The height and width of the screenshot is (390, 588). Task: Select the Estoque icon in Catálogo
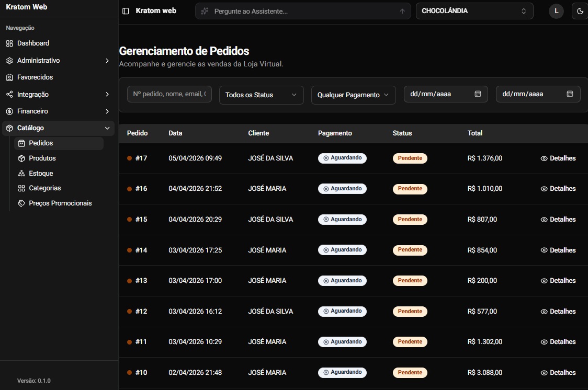[x=21, y=174]
